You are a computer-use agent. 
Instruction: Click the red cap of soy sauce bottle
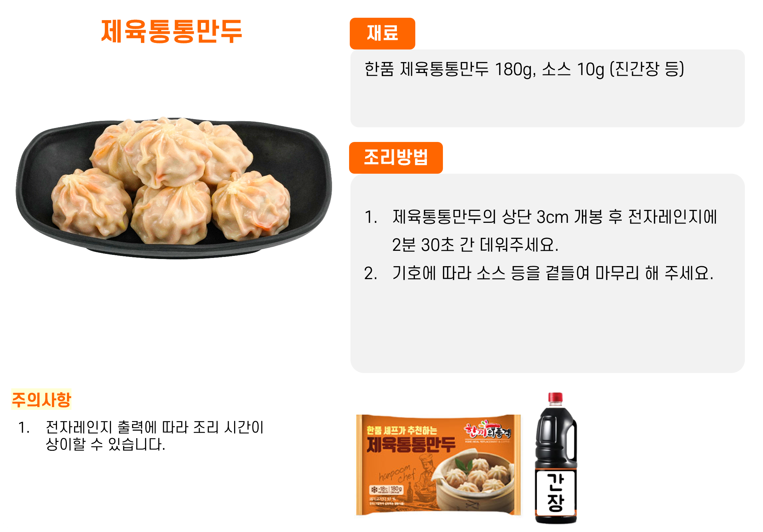point(555,398)
